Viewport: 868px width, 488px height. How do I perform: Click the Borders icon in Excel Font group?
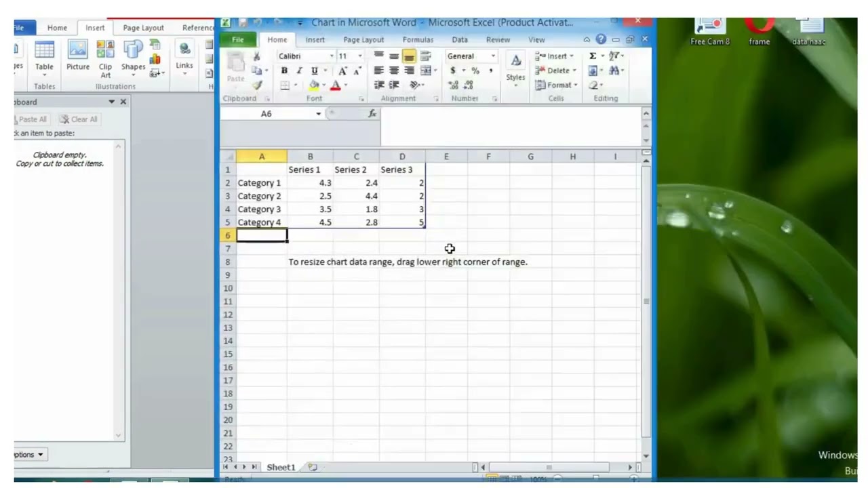click(x=285, y=85)
